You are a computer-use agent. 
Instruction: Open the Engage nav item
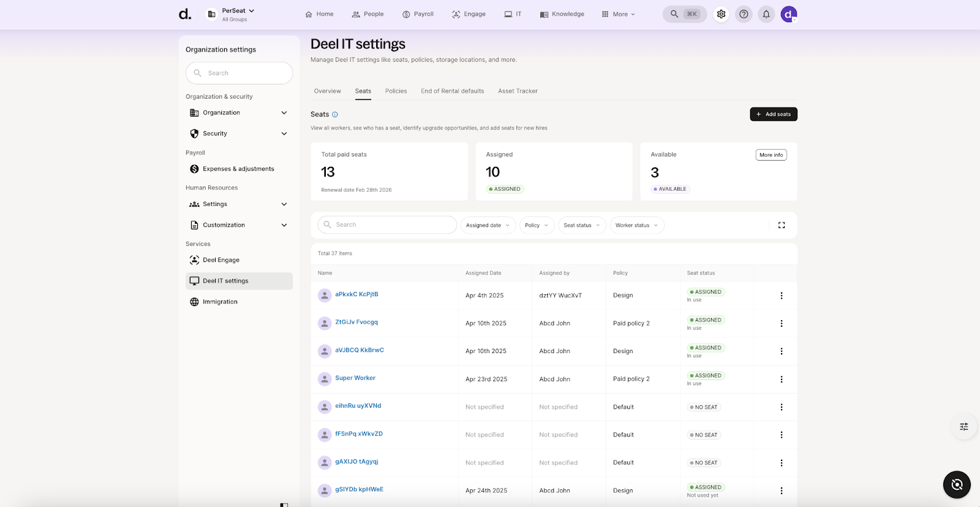469,14
